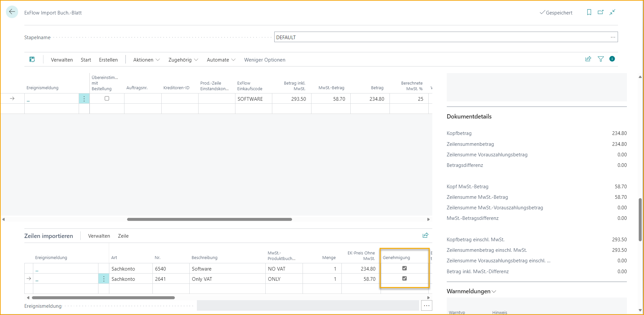Click EK-Preis cell 234.80 in lines
Screen dimensions: 644x315
tap(361, 269)
